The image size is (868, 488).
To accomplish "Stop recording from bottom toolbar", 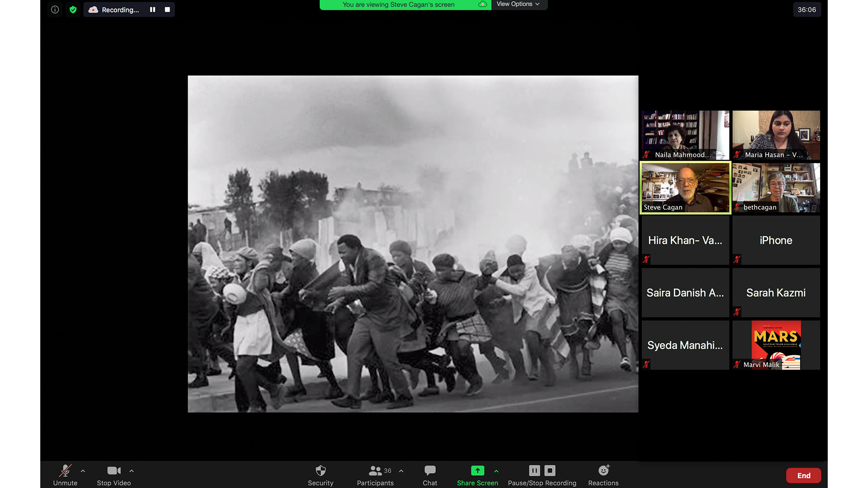I will (x=550, y=470).
